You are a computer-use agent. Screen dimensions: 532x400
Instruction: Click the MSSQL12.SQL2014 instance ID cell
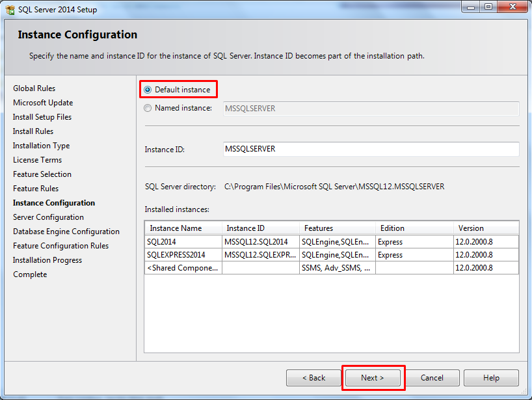261,241
